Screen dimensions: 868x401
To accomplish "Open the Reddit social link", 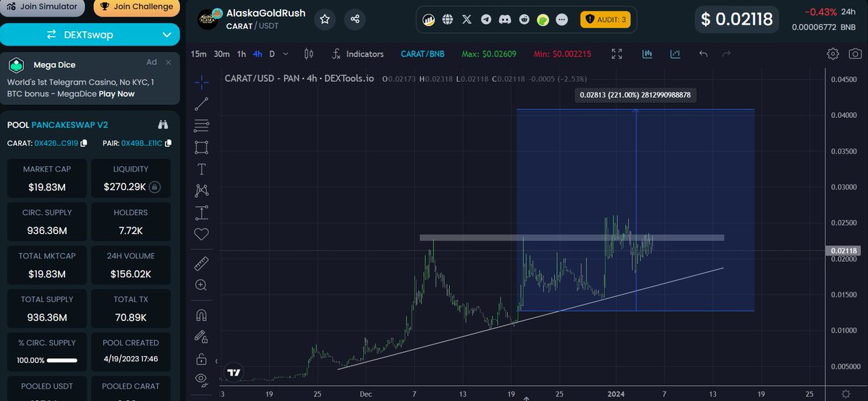I will [524, 20].
